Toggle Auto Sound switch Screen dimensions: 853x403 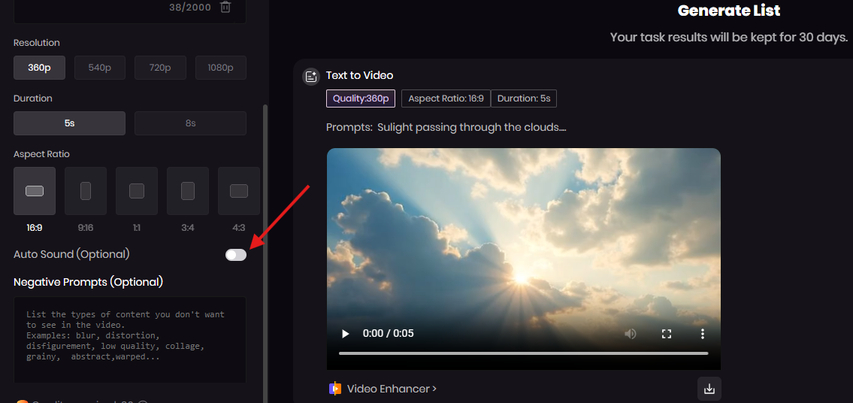click(236, 255)
